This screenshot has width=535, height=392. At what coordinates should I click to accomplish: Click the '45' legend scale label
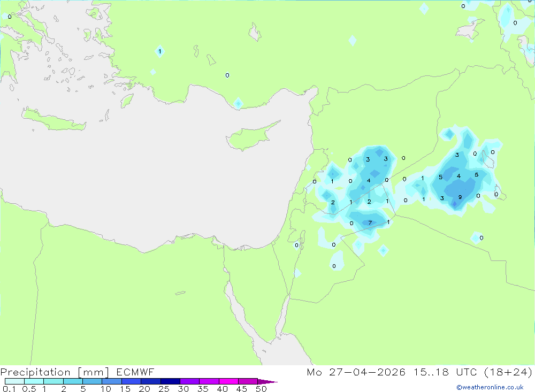[x=242, y=389]
